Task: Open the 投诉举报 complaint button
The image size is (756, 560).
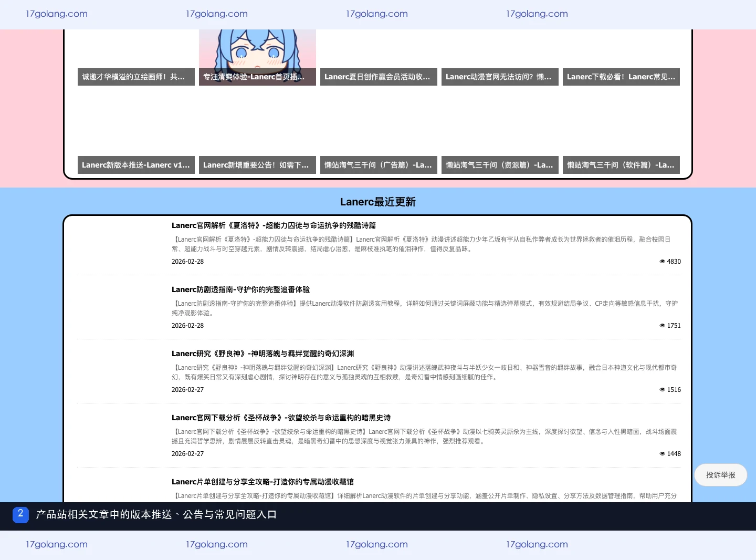Action: (x=721, y=475)
